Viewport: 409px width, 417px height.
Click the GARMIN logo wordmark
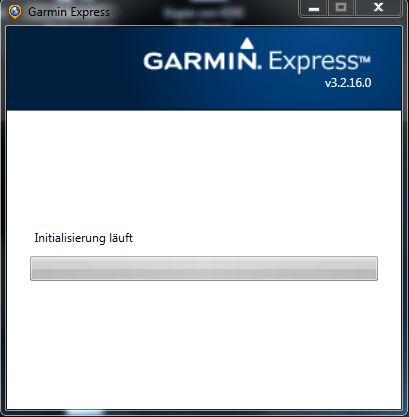(201, 61)
